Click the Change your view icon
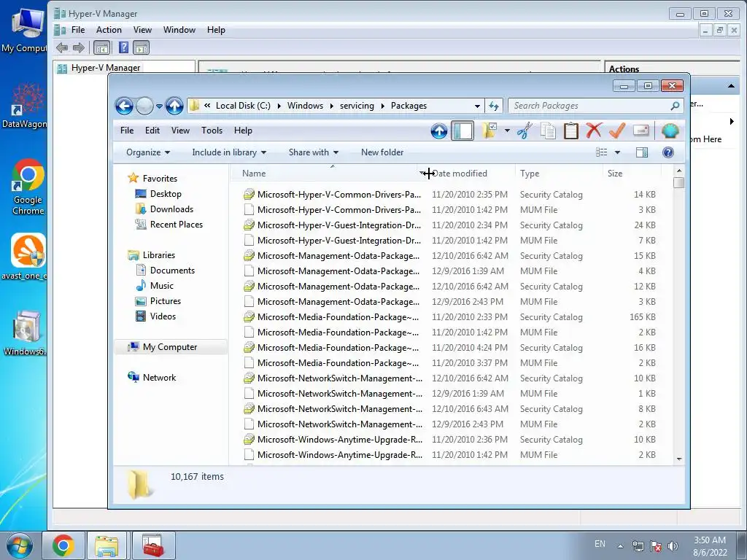This screenshot has width=747, height=560. pos(602,152)
